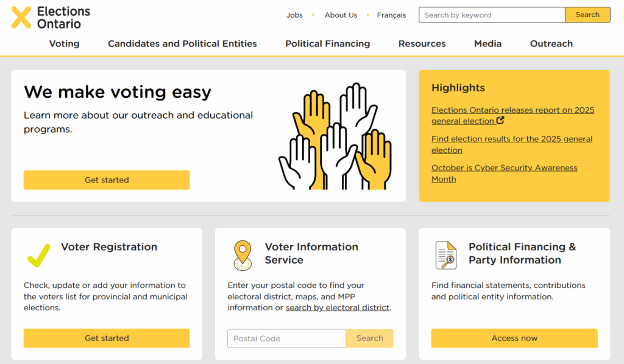Click the external link icon in Highlights

click(x=500, y=121)
